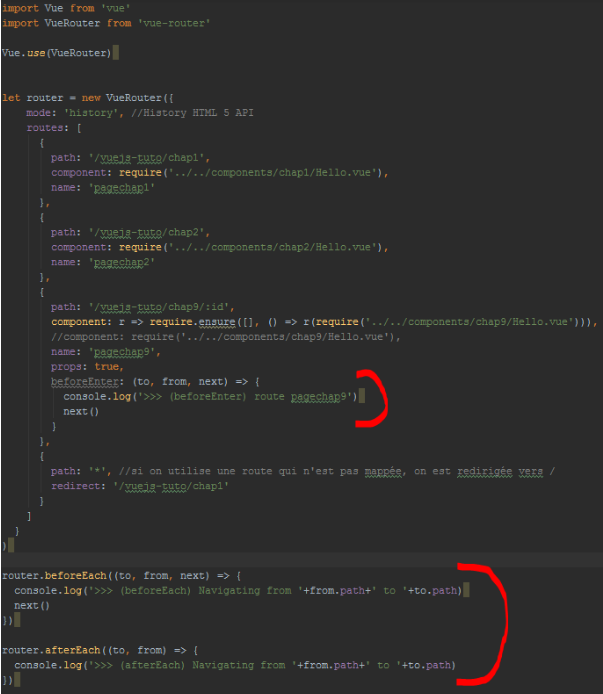Click the mode: 'history' line
603x694 pixels.
[140, 113]
